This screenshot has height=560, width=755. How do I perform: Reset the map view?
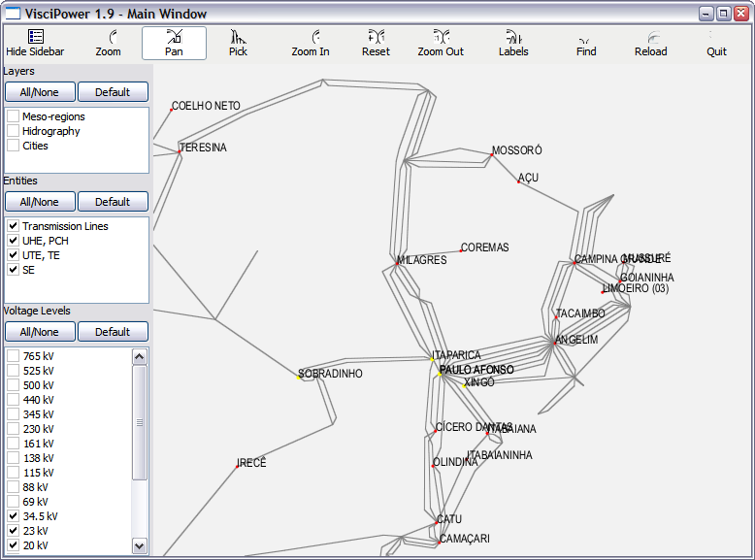[x=376, y=44]
